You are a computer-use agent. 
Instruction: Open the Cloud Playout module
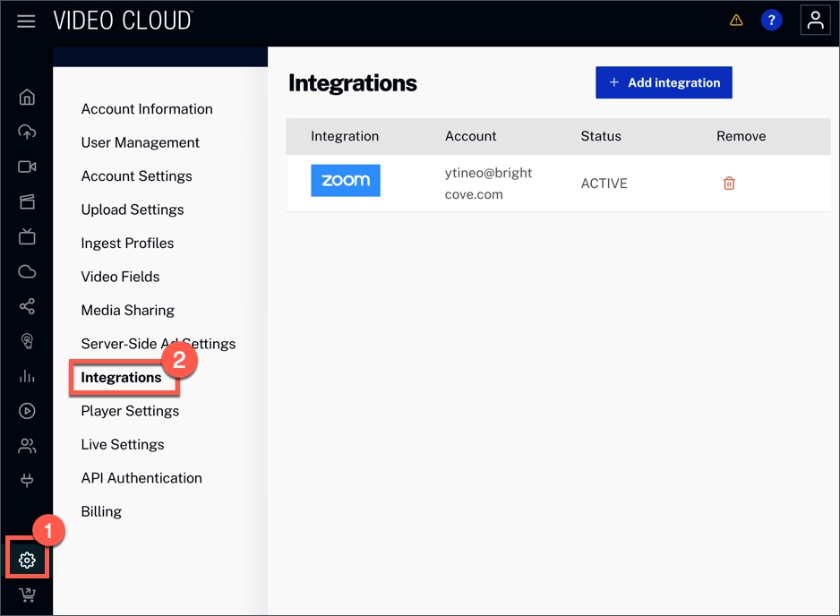pos(26,271)
